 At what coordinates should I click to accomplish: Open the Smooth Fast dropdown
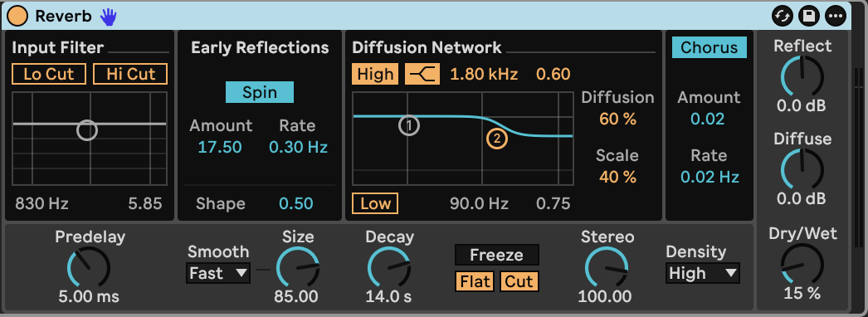218,273
